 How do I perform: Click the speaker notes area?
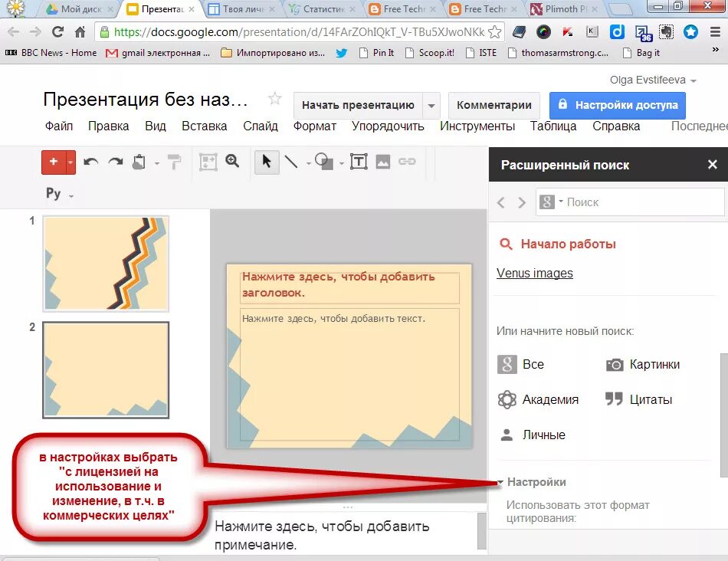[x=345, y=534]
